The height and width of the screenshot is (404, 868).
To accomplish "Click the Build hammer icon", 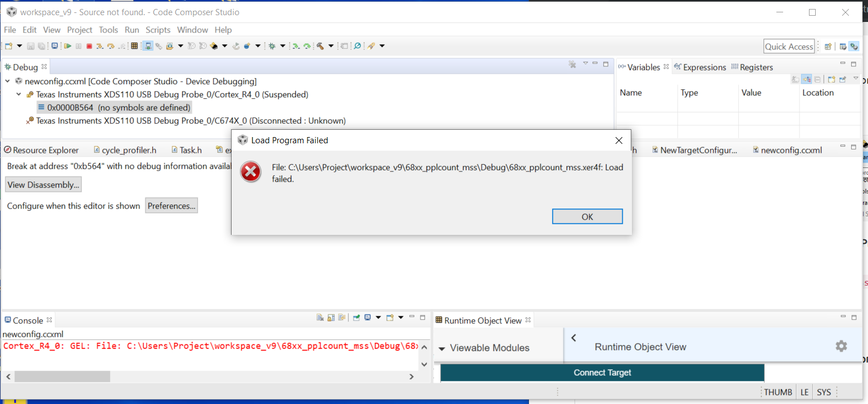I will 320,46.
